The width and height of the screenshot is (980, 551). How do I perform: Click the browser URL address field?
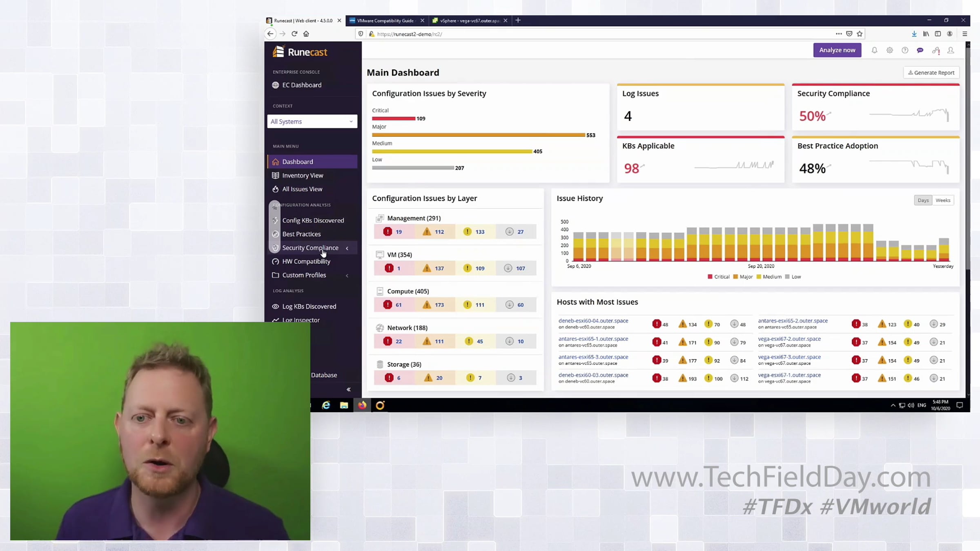point(572,34)
